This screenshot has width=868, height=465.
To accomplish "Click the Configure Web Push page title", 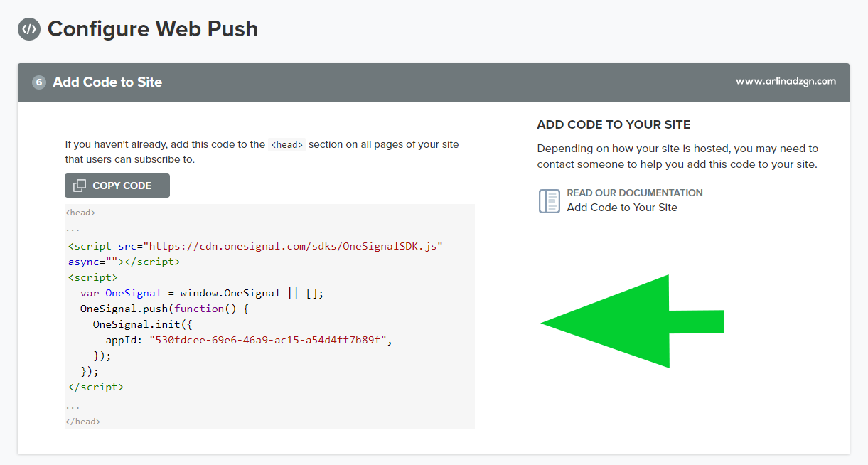I will pos(153,29).
